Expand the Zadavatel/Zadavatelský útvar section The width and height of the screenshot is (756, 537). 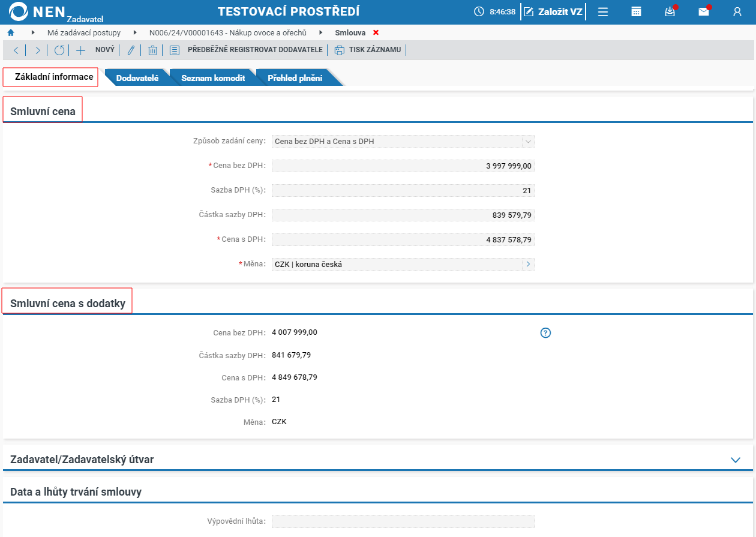coord(736,460)
